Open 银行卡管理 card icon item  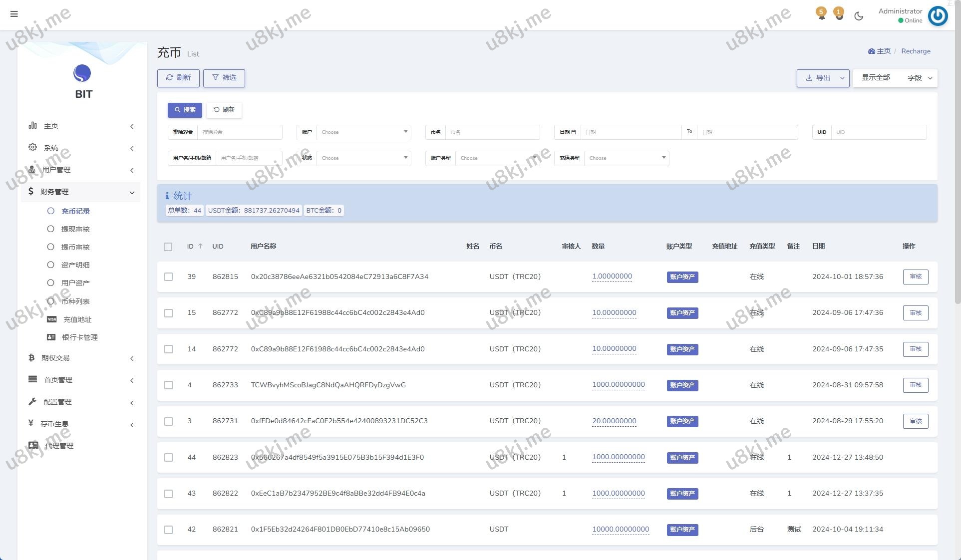click(x=79, y=337)
